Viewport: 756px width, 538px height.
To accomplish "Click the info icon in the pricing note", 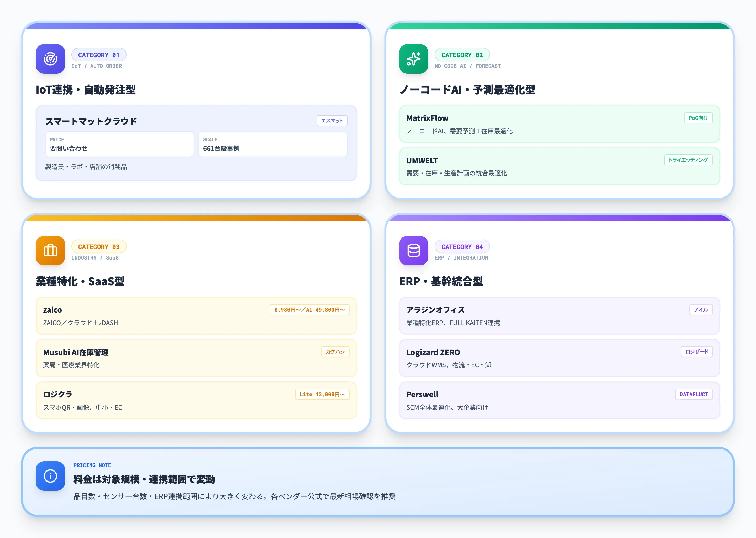I will pos(50,476).
